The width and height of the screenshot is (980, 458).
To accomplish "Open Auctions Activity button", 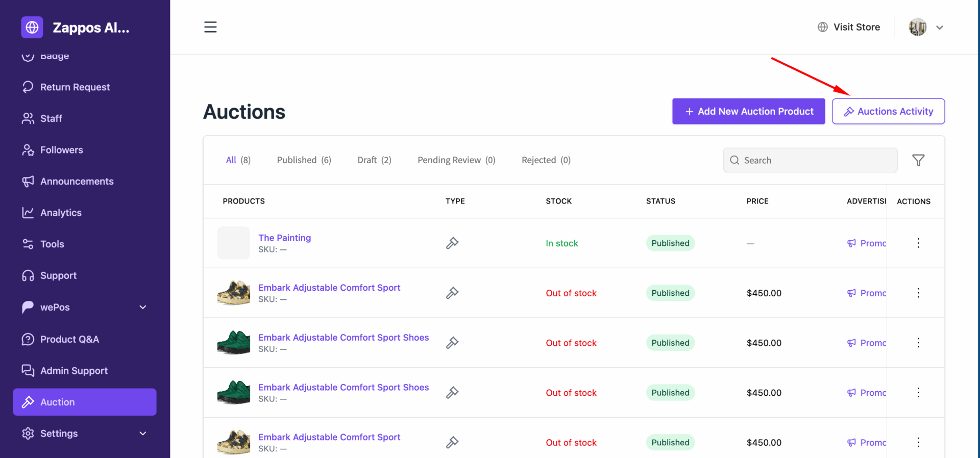I will [x=888, y=111].
